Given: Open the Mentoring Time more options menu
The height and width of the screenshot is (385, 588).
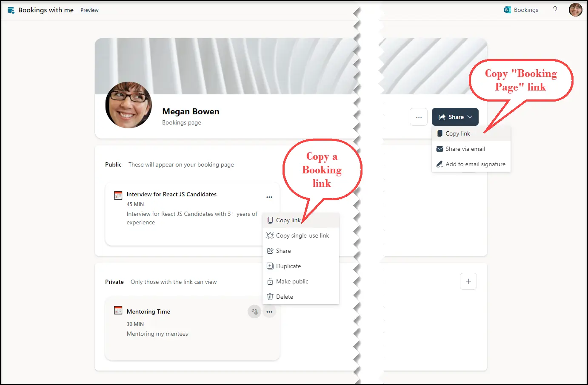Looking at the screenshot, I should click(269, 311).
